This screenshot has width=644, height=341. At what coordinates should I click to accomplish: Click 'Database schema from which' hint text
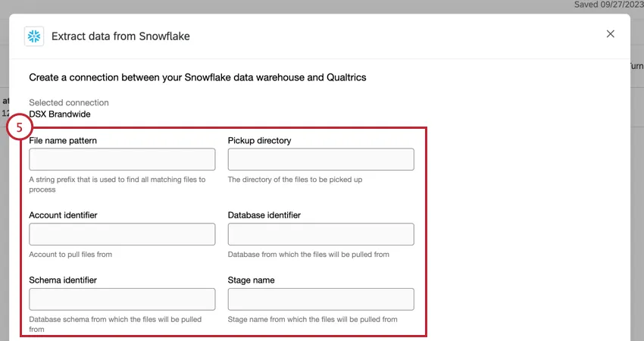point(115,324)
